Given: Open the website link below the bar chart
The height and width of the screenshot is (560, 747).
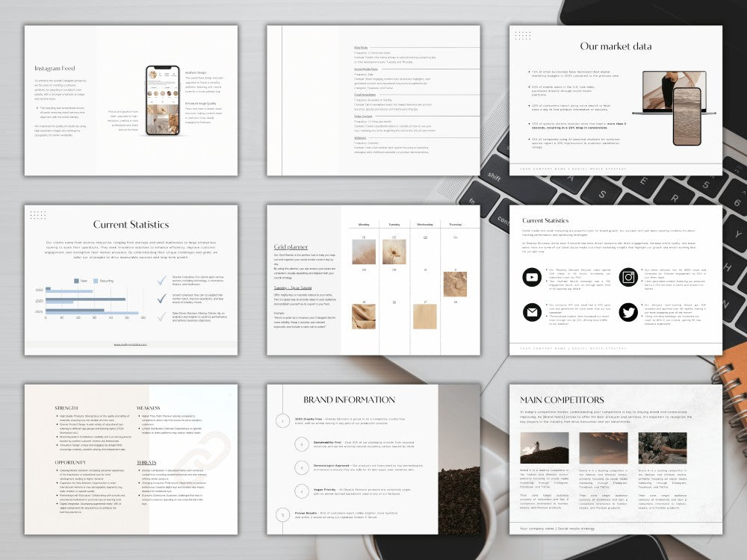Looking at the screenshot, I should tap(131, 344).
